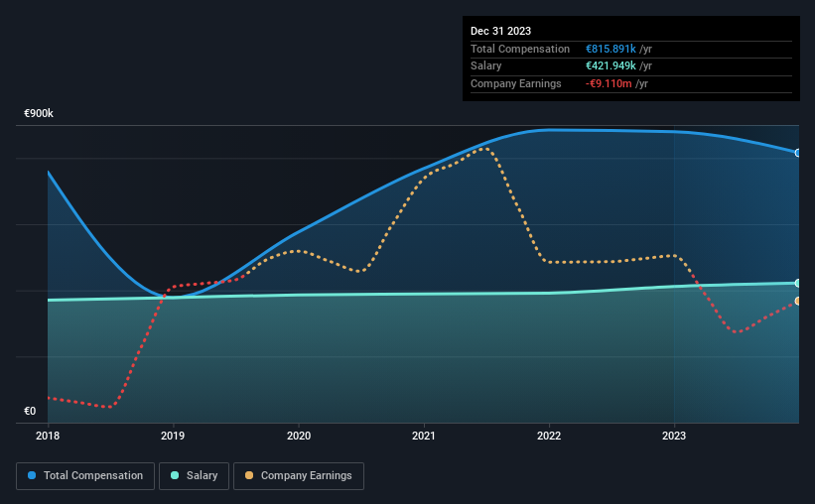This screenshot has height=504, width=815.
Task: Click the teal Salary legend dot
Action: (175, 475)
